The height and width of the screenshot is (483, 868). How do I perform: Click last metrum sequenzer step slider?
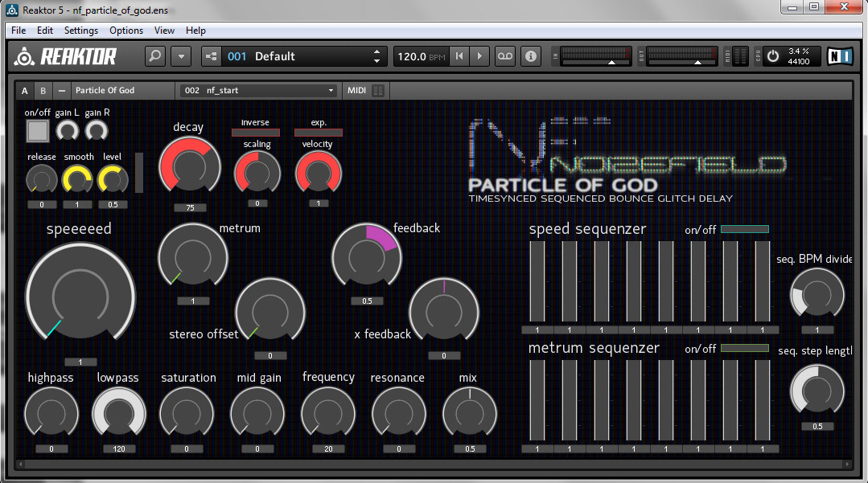tap(763, 400)
